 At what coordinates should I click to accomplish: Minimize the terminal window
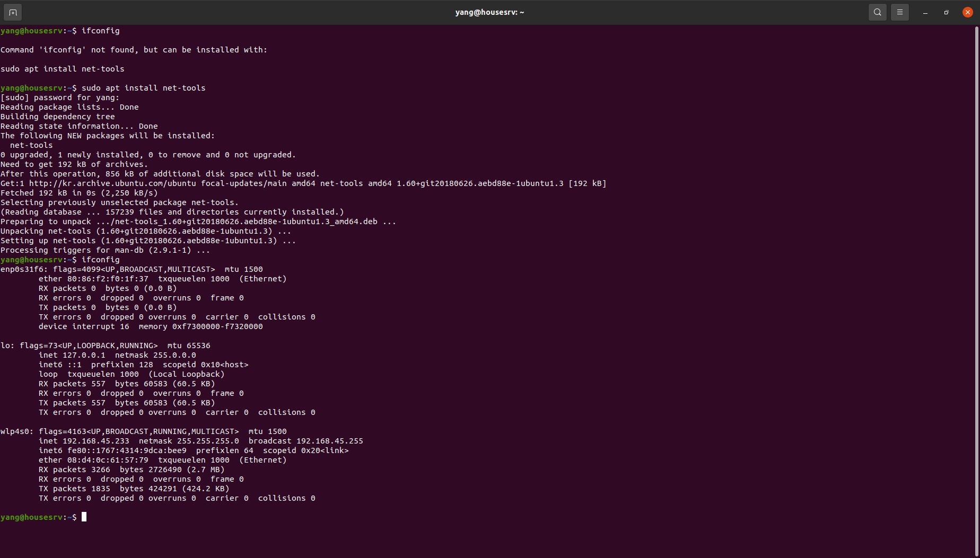tap(925, 12)
